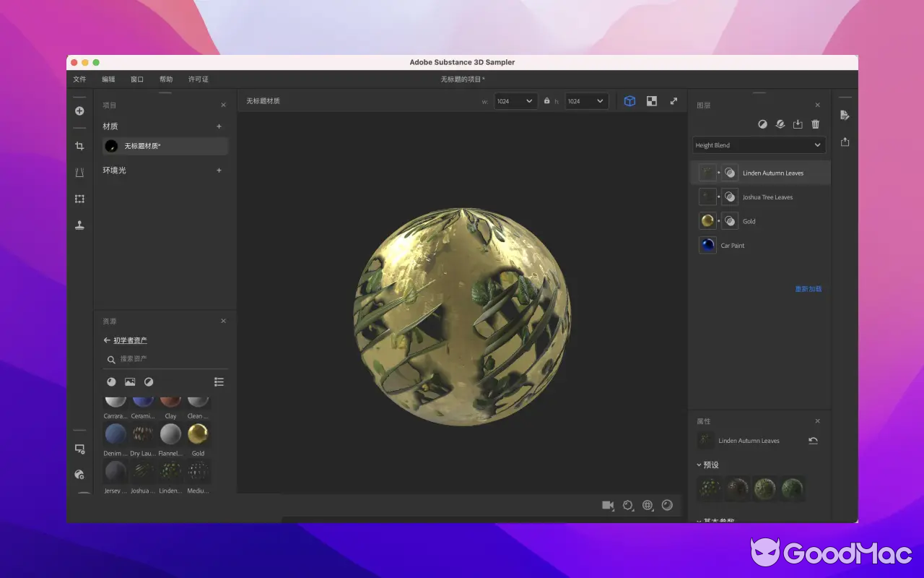Open the stamp tool in the left sidebar

coord(79,225)
